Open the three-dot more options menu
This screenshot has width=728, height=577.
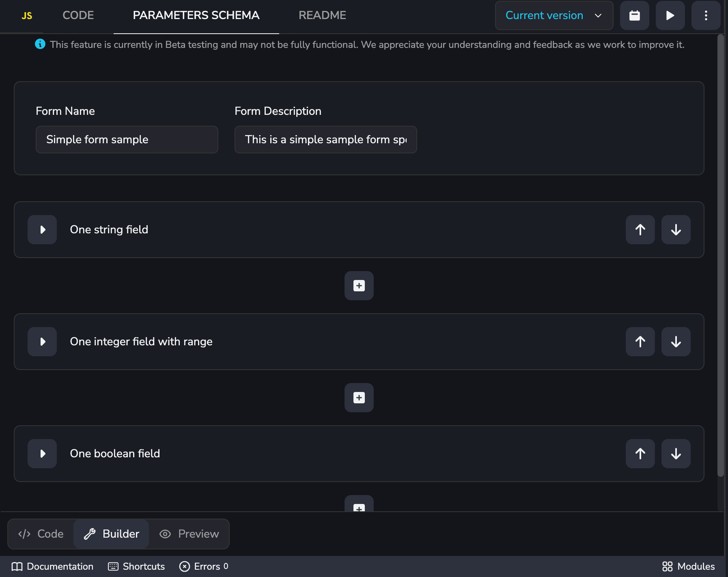706,15
